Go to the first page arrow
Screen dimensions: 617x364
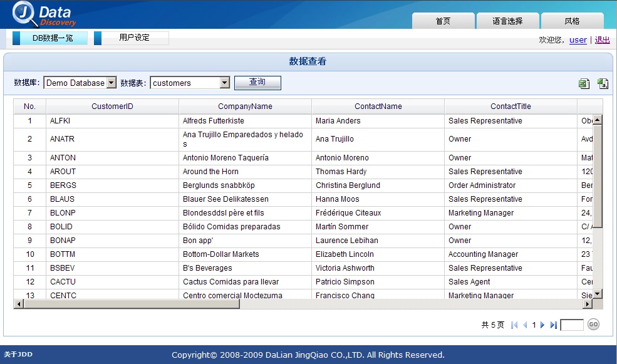[514, 325]
